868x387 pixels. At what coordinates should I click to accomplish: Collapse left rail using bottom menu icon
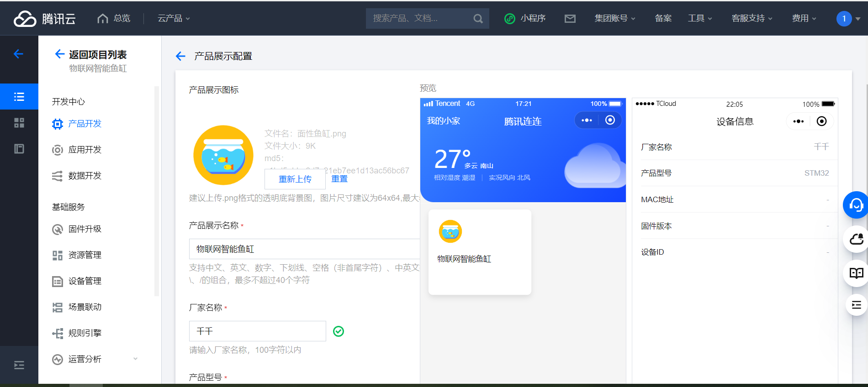(19, 365)
